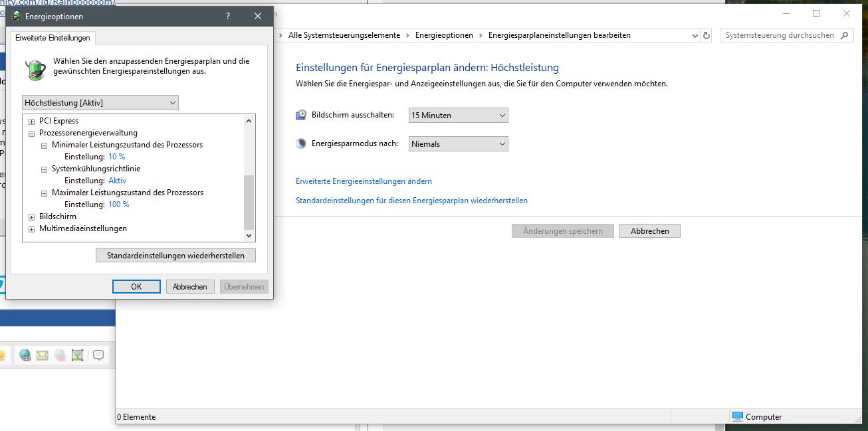The image size is (868, 431).
Task: Open the Niemals sleep mode dropdown
Action: [459, 143]
